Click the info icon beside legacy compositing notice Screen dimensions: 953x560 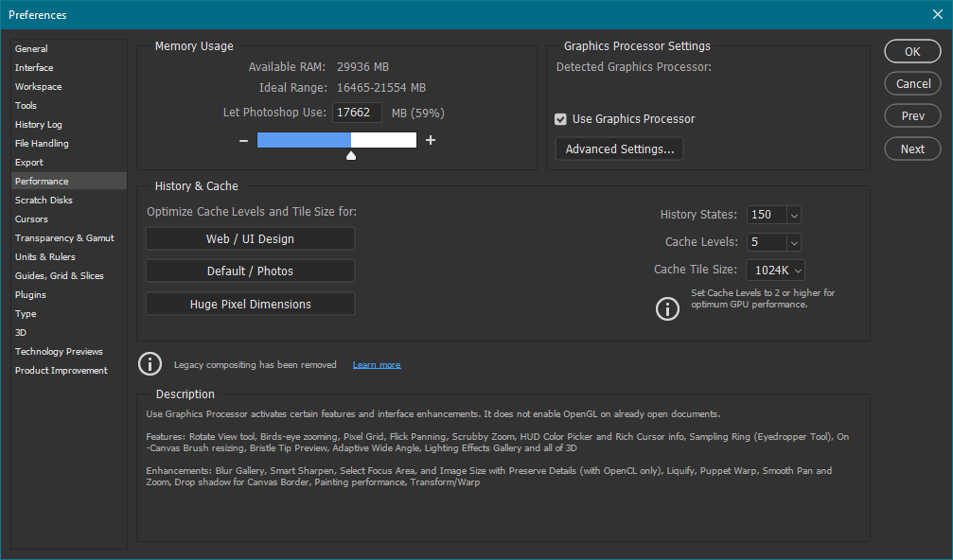pyautogui.click(x=150, y=364)
